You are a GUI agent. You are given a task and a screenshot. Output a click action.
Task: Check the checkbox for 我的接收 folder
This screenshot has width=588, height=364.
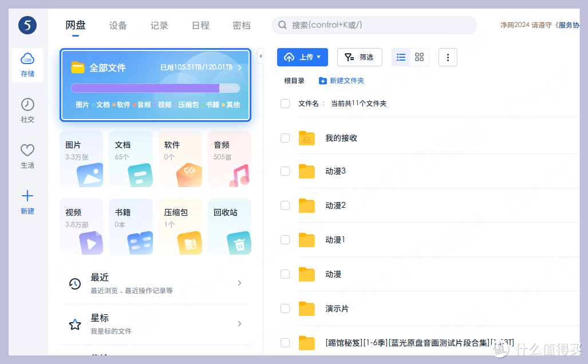[285, 137]
